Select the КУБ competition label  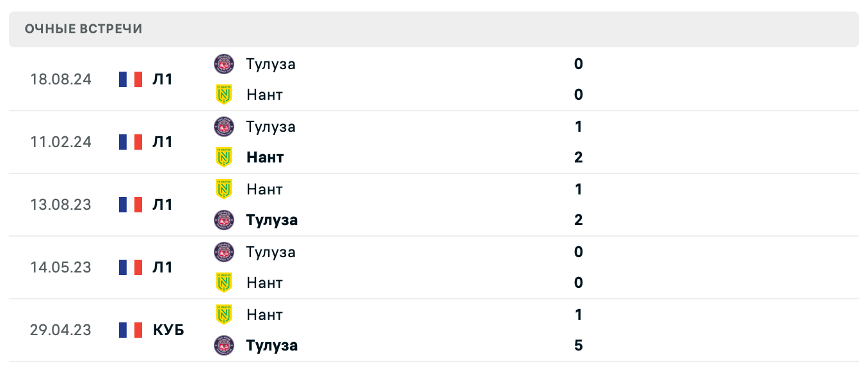tap(168, 330)
